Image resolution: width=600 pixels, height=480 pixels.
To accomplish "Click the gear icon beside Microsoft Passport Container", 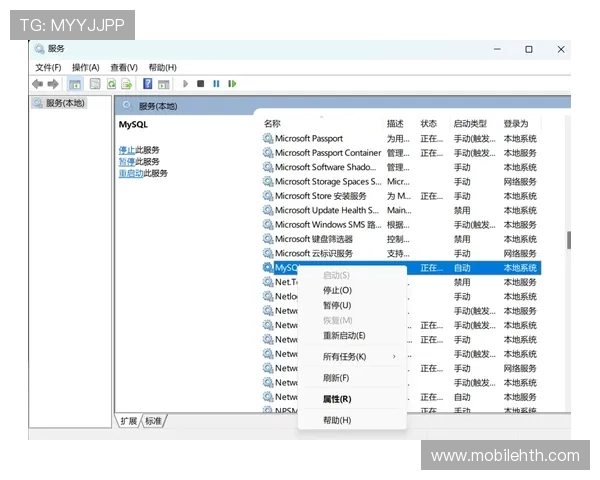I will pos(268,153).
